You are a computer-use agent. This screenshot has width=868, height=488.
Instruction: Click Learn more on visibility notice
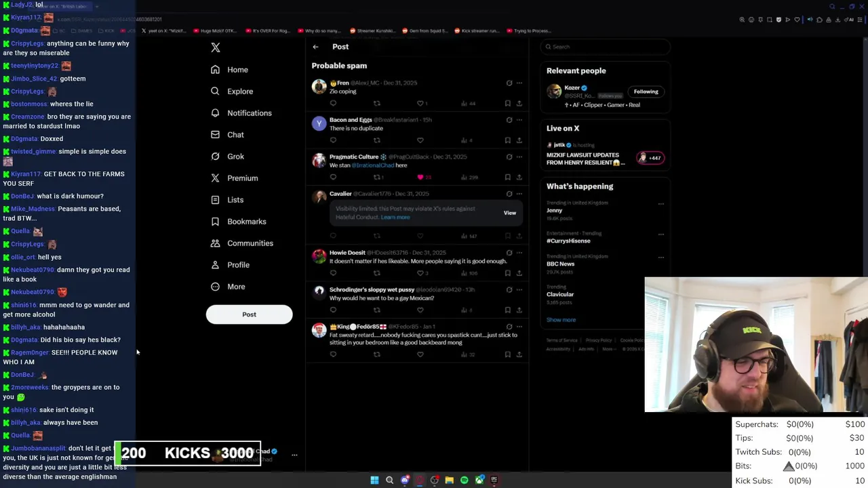pyautogui.click(x=395, y=218)
